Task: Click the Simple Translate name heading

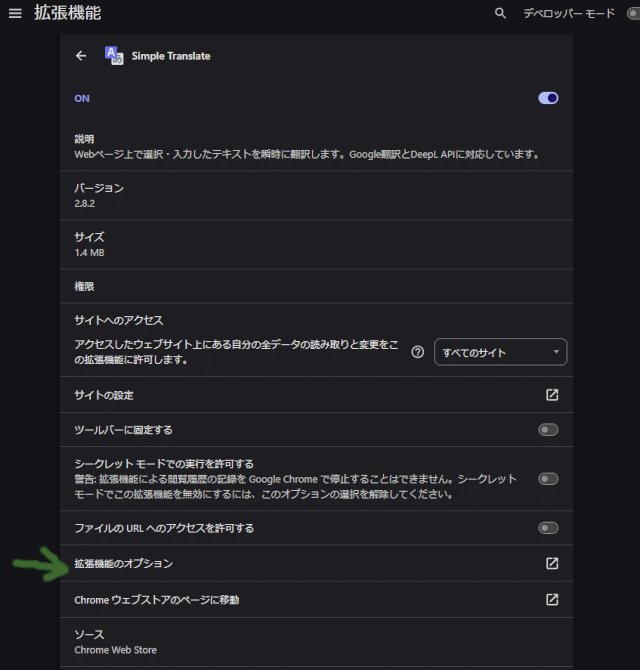Action: (171, 56)
